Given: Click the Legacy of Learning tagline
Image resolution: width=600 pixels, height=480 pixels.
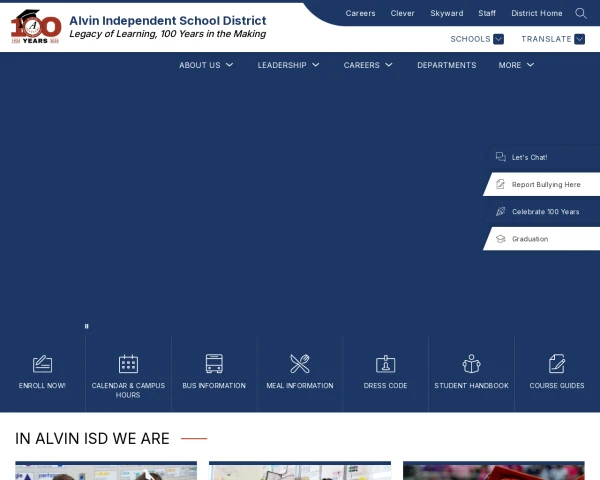Looking at the screenshot, I should [x=168, y=34].
